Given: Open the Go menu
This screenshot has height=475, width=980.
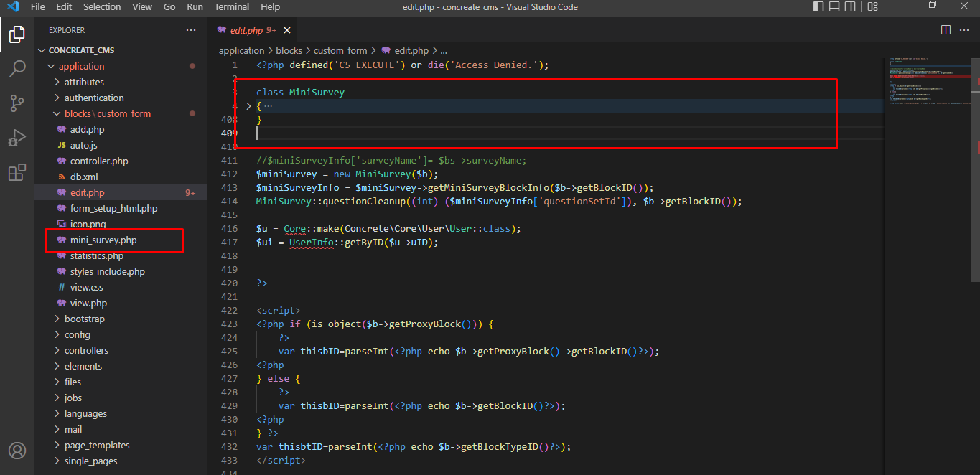Looking at the screenshot, I should [169, 6].
